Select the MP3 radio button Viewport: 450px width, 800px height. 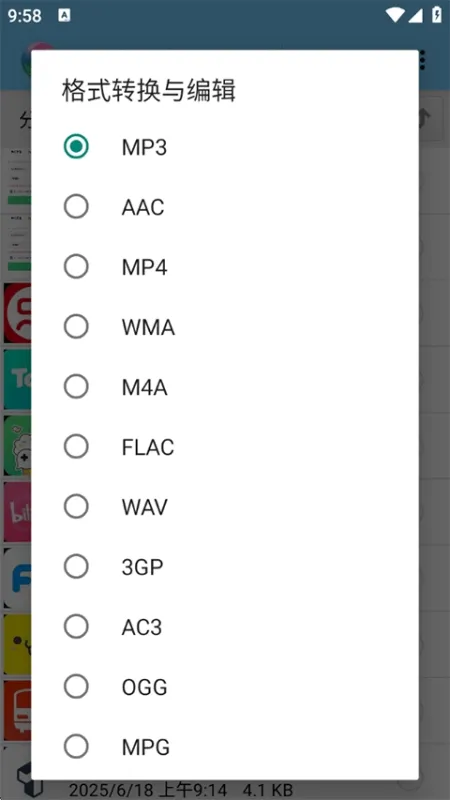(x=76, y=147)
